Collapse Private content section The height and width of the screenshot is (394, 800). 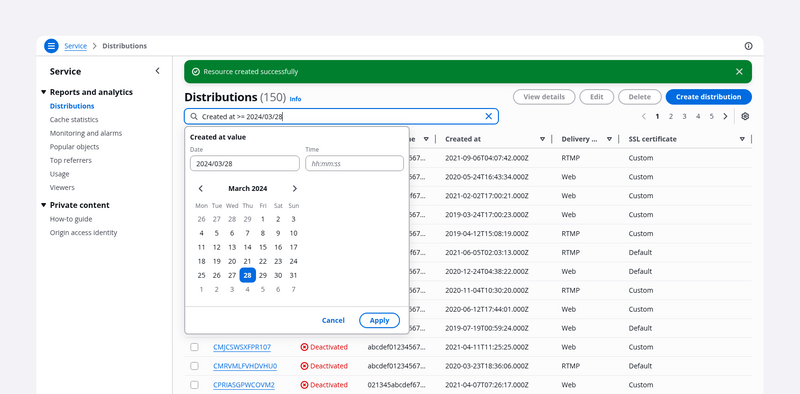point(43,205)
